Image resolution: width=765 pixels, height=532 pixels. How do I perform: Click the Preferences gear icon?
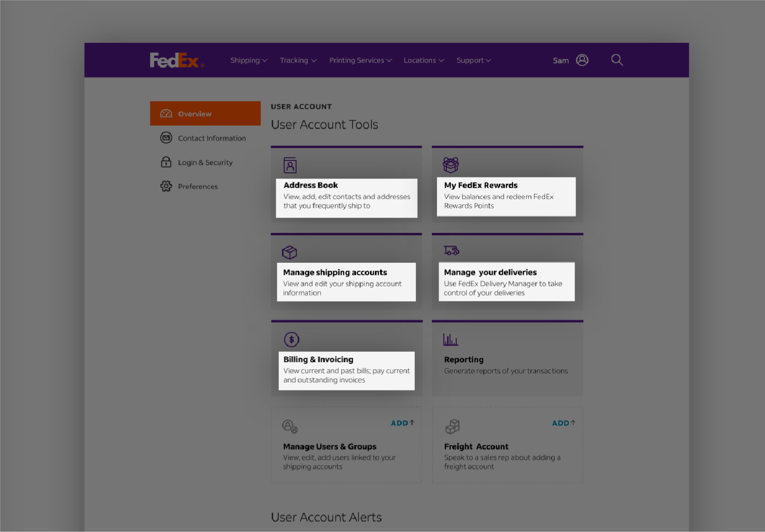click(x=166, y=186)
